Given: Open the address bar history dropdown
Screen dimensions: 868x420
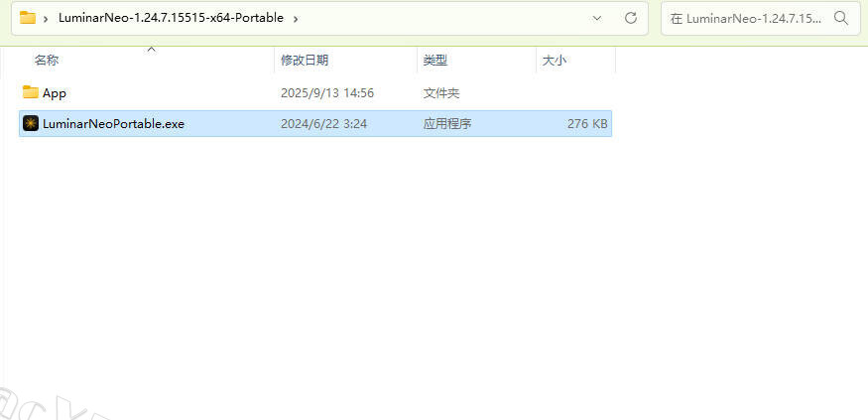Looking at the screenshot, I should (597, 18).
